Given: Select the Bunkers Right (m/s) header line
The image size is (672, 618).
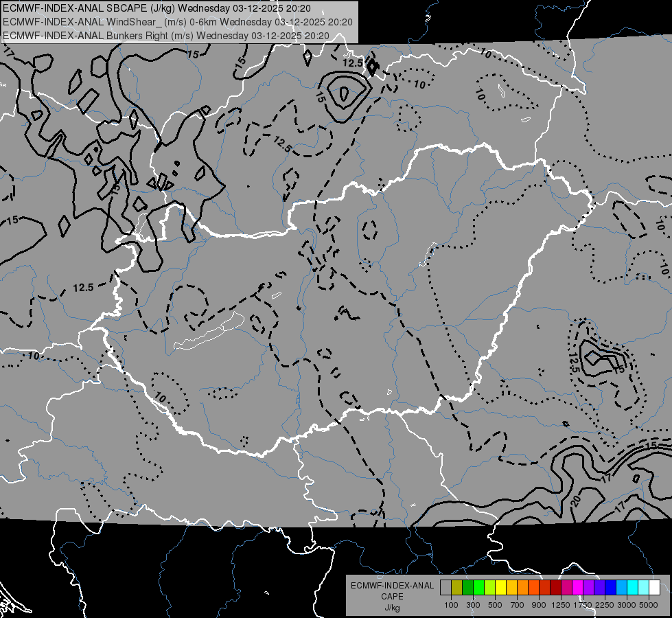Looking at the screenshot, I should pos(166,36).
